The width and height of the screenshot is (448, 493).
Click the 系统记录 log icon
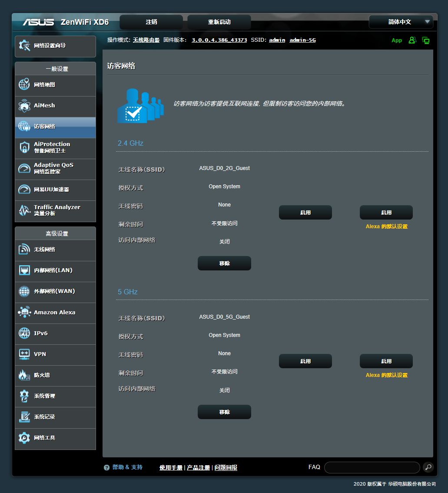click(24, 417)
